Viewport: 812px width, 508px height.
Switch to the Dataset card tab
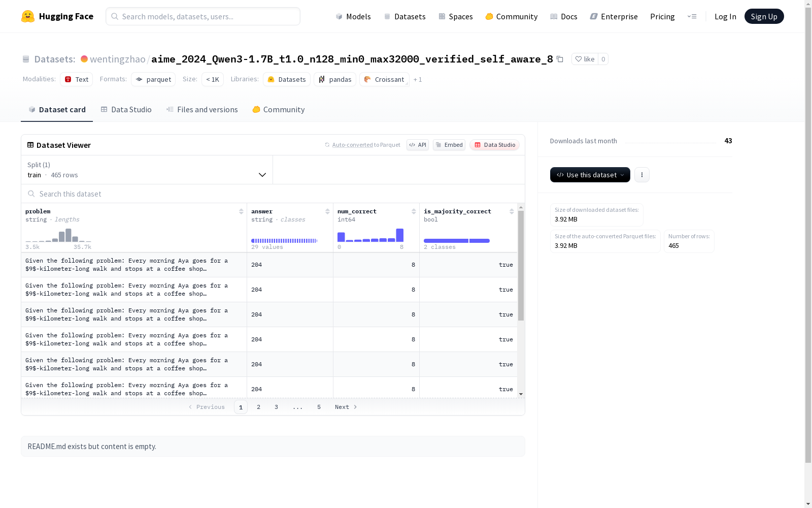coord(57,110)
